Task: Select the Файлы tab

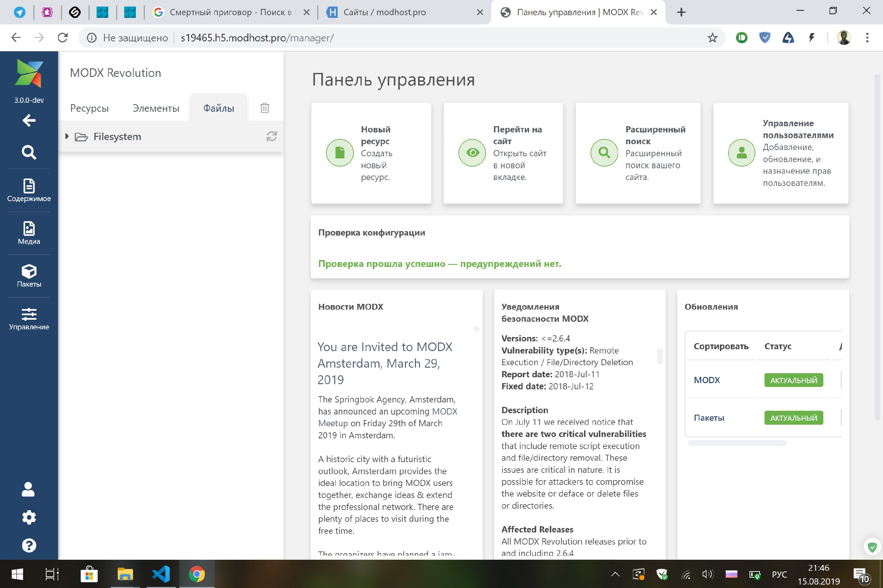Action: (219, 108)
